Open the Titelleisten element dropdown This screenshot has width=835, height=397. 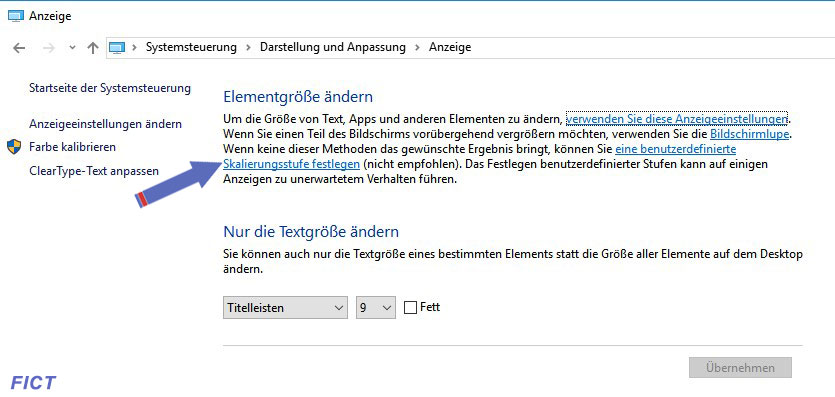285,308
